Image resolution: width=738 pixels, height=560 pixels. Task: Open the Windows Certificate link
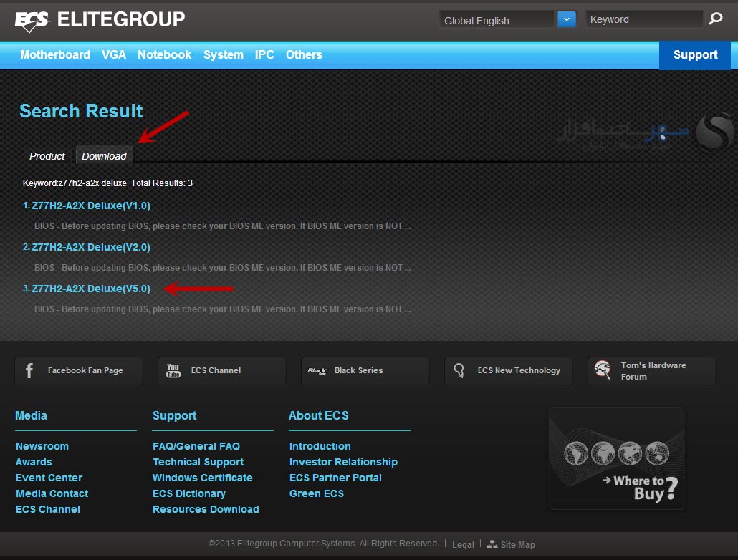coord(202,478)
